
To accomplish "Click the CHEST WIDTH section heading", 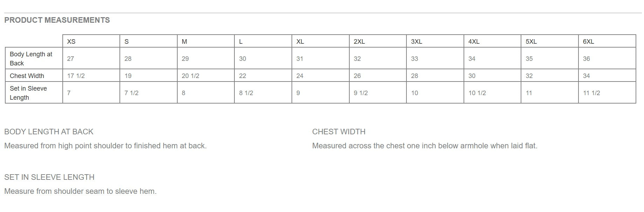I will click(x=338, y=132).
